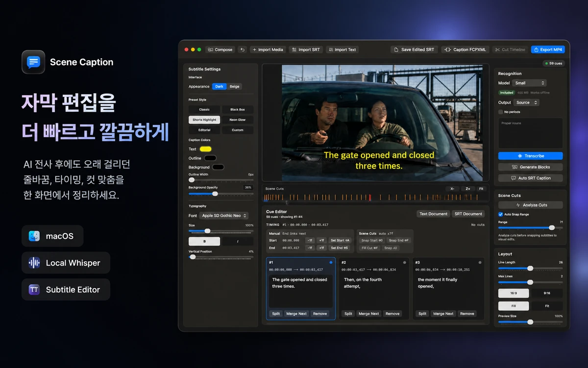Screen dimensions: 588x368
Task: Click the Outline Width slider
Action: click(x=221, y=180)
